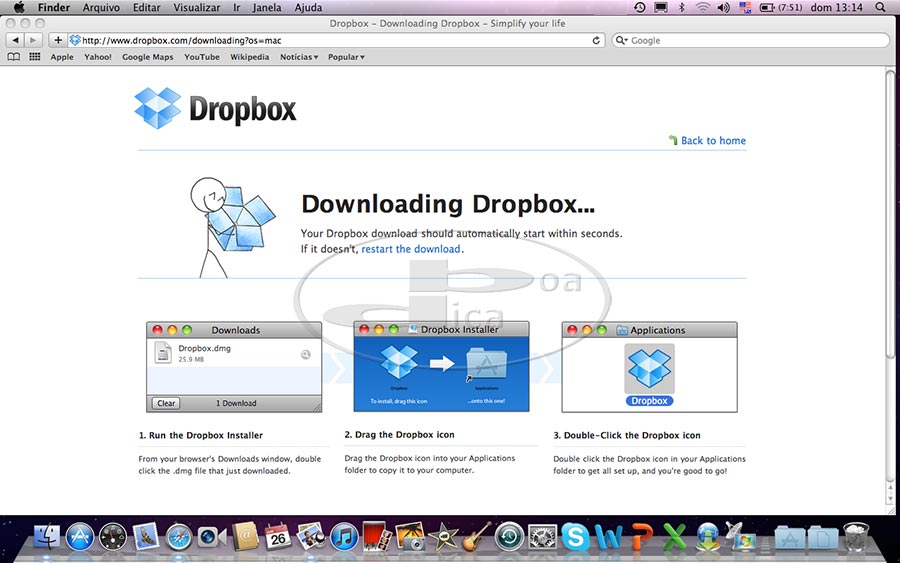Screen dimensions: 900x563
Task: Open search engine dropdown in Google field
Action: click(x=622, y=40)
